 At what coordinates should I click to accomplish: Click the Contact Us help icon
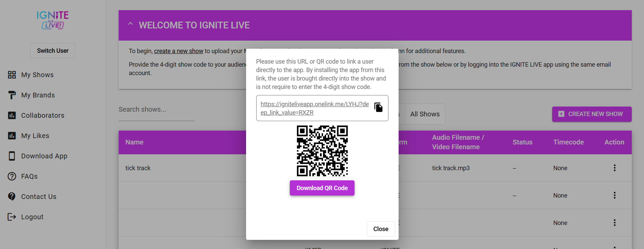coord(12,197)
